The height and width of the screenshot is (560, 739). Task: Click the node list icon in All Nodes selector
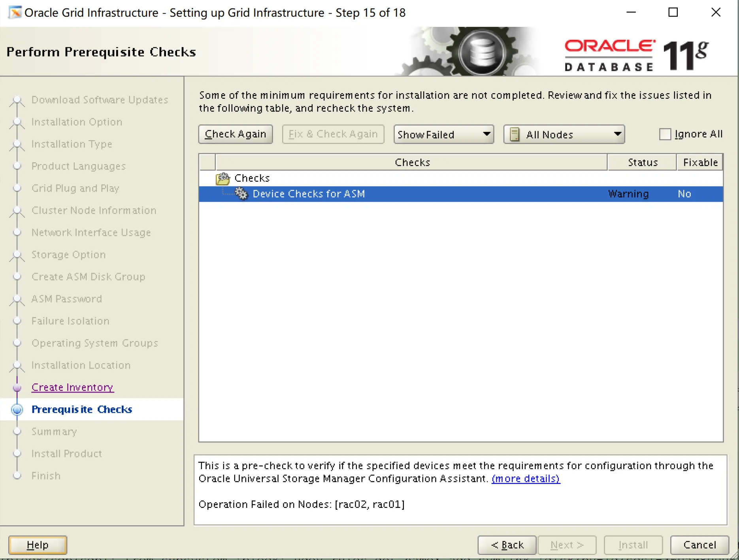coord(515,134)
